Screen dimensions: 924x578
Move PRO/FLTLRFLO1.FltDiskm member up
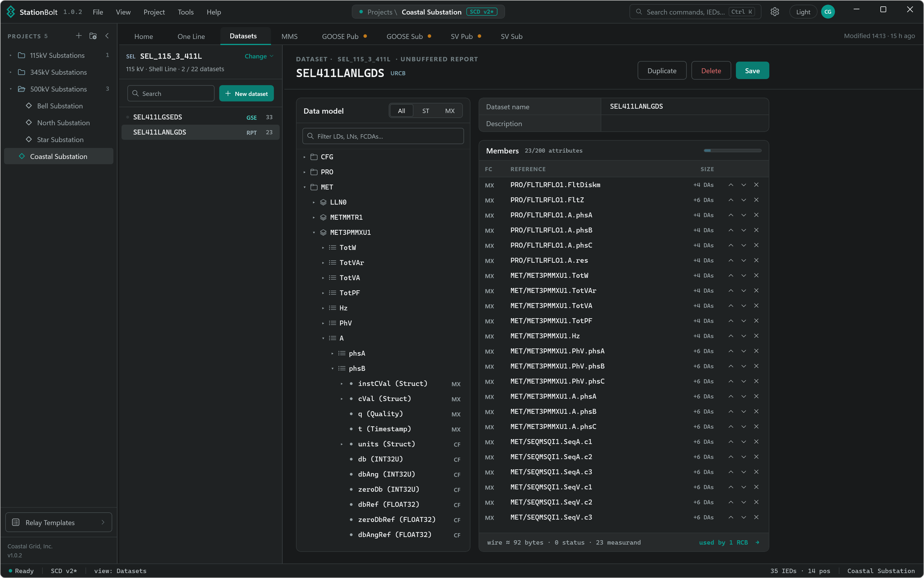click(x=730, y=185)
